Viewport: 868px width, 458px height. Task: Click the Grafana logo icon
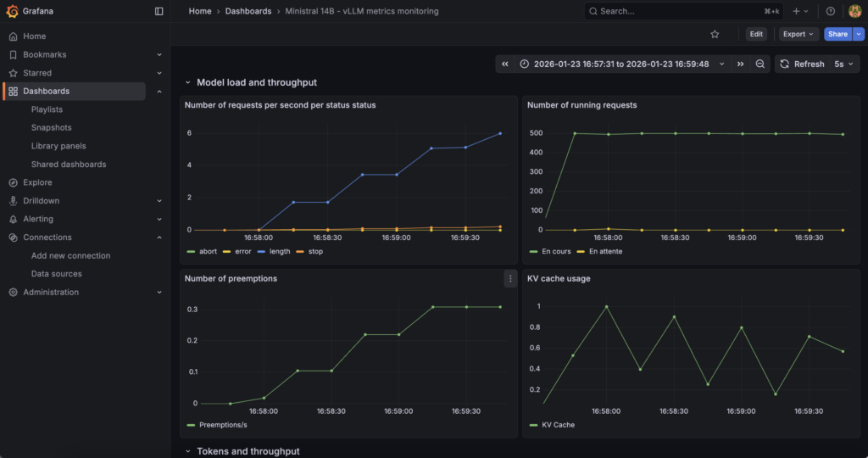[12, 11]
